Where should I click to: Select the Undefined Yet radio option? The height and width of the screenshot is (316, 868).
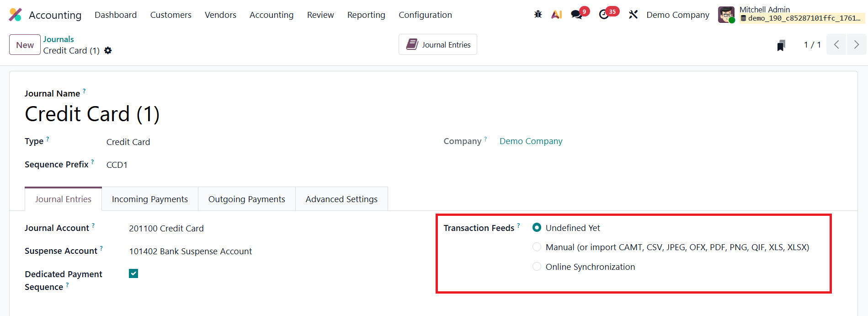pyautogui.click(x=537, y=228)
